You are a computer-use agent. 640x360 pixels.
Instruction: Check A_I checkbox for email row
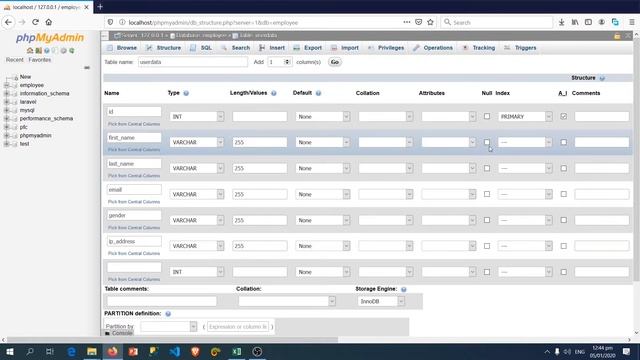[x=564, y=194]
